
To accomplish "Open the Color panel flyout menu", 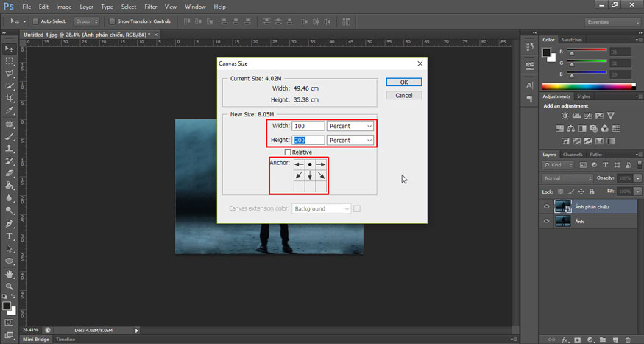I will point(639,40).
